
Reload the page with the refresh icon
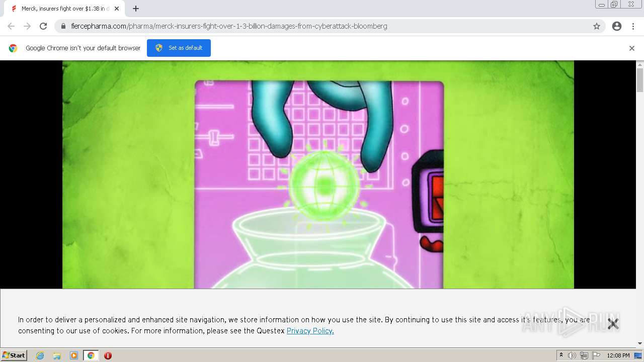tap(43, 26)
